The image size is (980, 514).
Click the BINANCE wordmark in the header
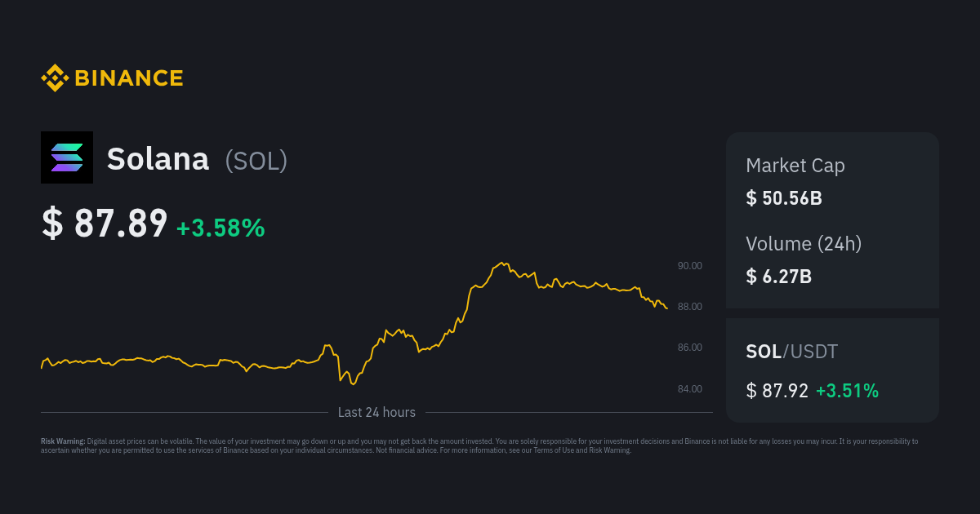click(x=127, y=78)
